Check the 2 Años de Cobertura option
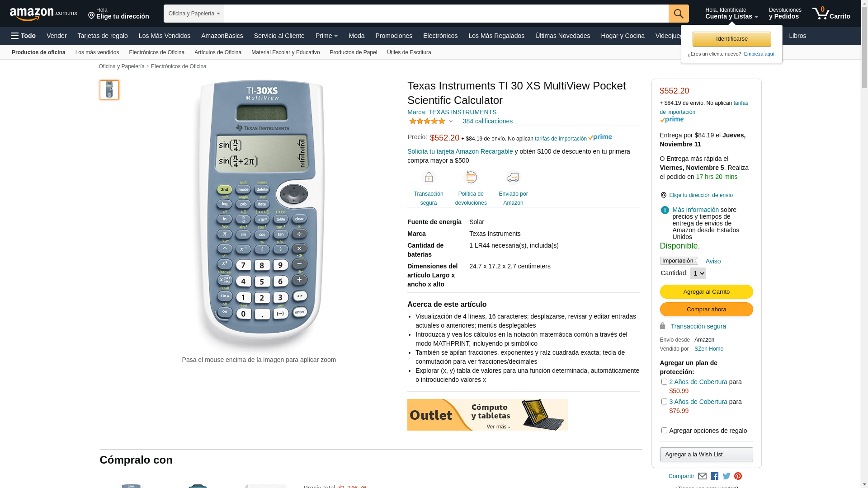The width and height of the screenshot is (868, 488). (664, 382)
